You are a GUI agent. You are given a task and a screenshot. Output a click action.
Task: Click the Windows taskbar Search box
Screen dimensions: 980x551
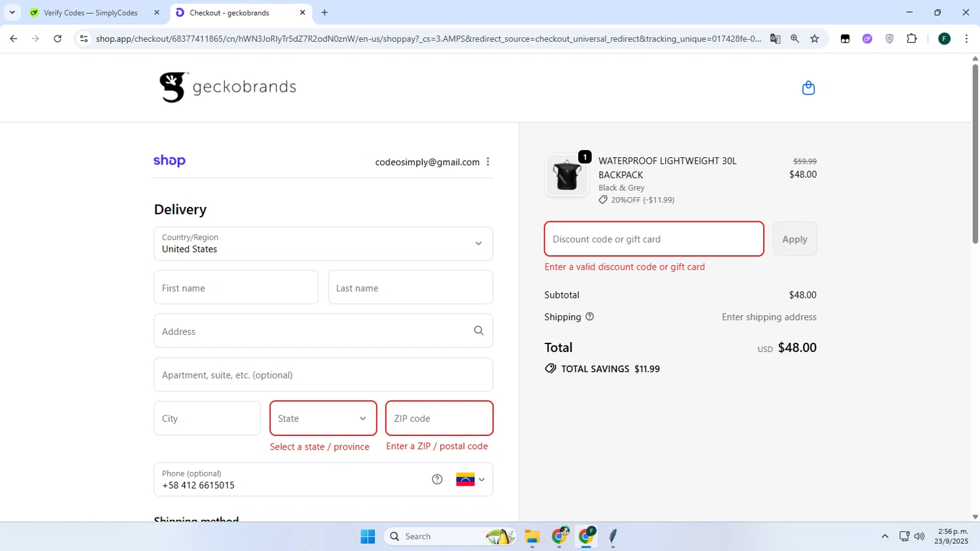[x=449, y=536]
